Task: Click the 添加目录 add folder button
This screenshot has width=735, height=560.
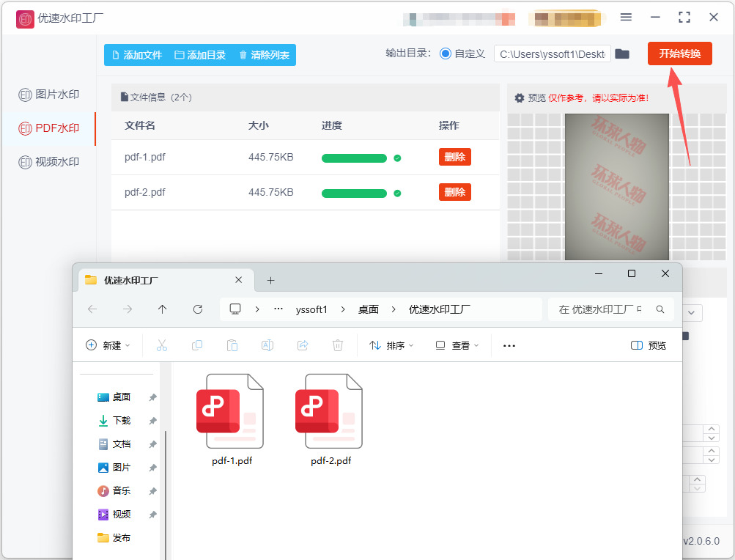Action: pyautogui.click(x=200, y=55)
